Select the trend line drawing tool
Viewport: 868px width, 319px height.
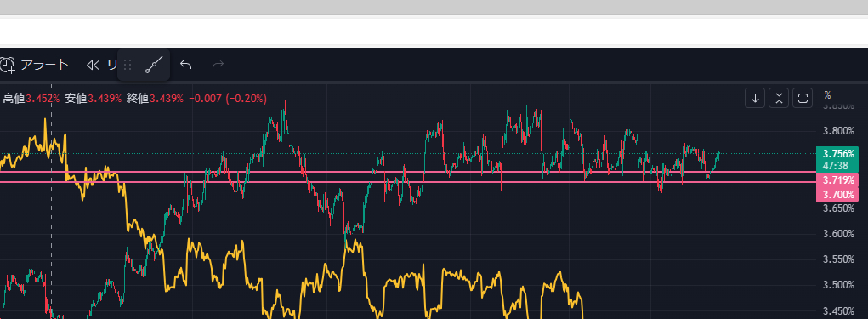(153, 66)
